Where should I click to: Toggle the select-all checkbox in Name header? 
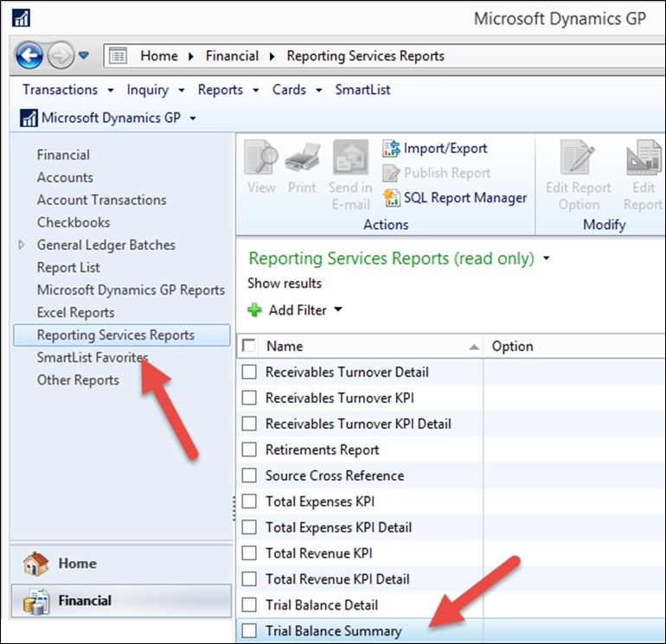click(x=249, y=346)
